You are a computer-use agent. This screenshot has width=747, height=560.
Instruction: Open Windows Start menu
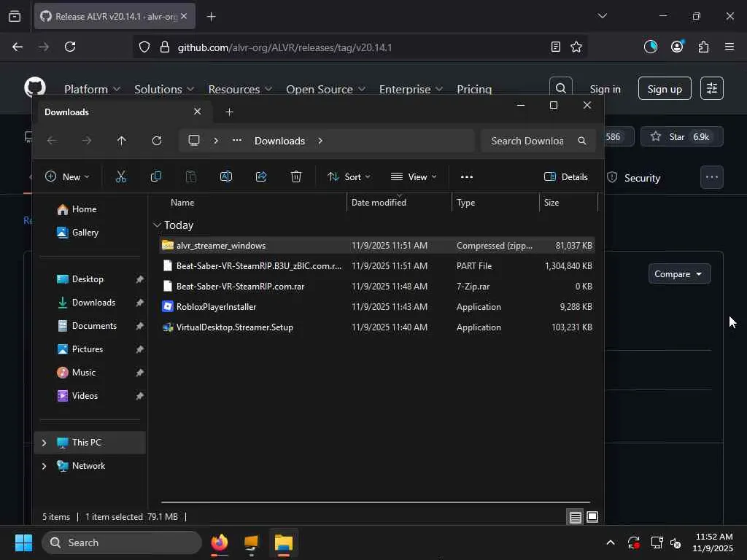point(23,542)
